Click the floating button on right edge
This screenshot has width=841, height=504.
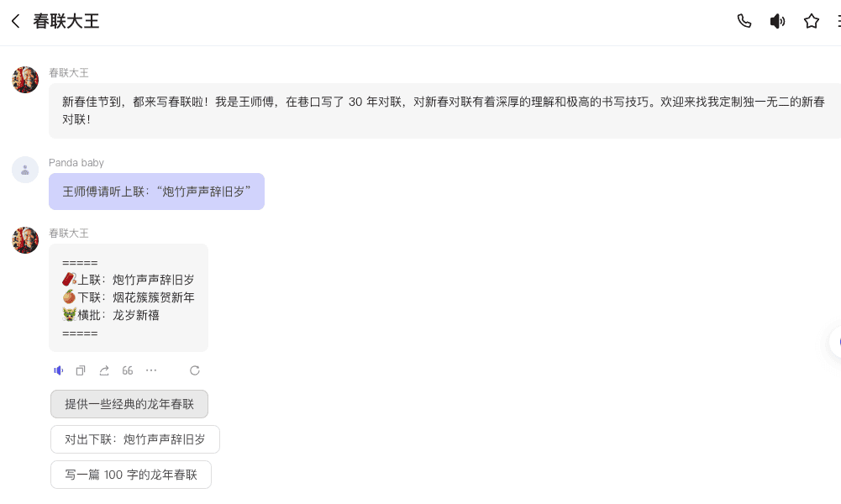tap(835, 342)
